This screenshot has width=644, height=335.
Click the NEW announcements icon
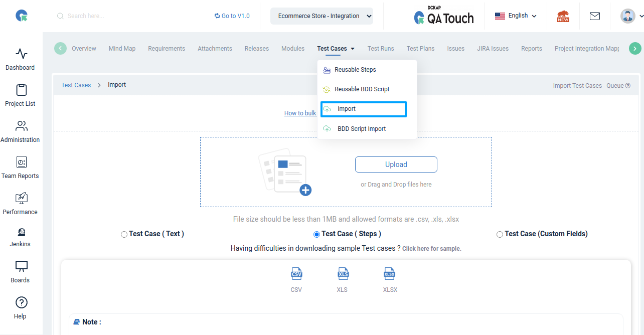tap(563, 16)
